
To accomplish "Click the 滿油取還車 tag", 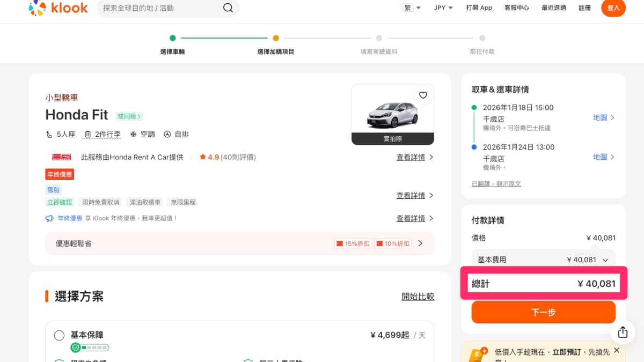I will pos(144,202).
